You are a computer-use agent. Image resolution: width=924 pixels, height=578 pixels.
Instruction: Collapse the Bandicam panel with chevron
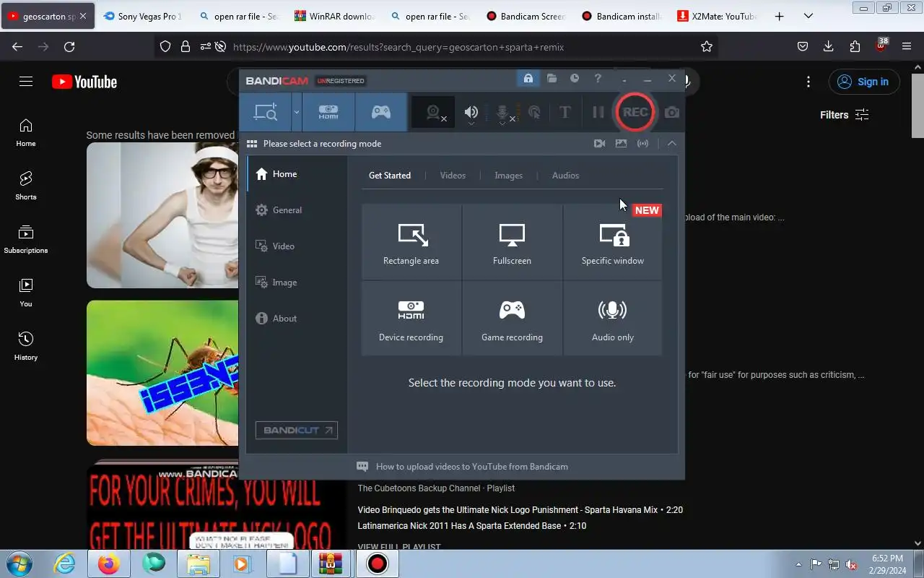point(672,144)
